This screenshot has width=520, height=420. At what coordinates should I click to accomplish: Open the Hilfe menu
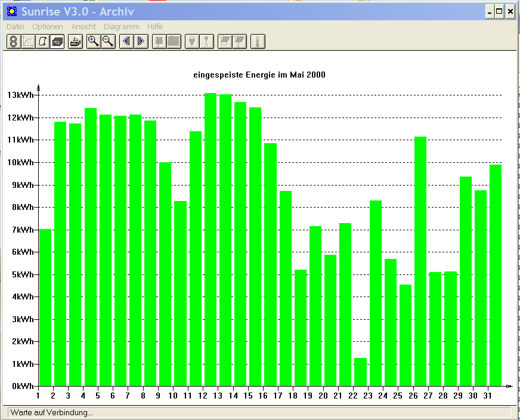point(155,26)
